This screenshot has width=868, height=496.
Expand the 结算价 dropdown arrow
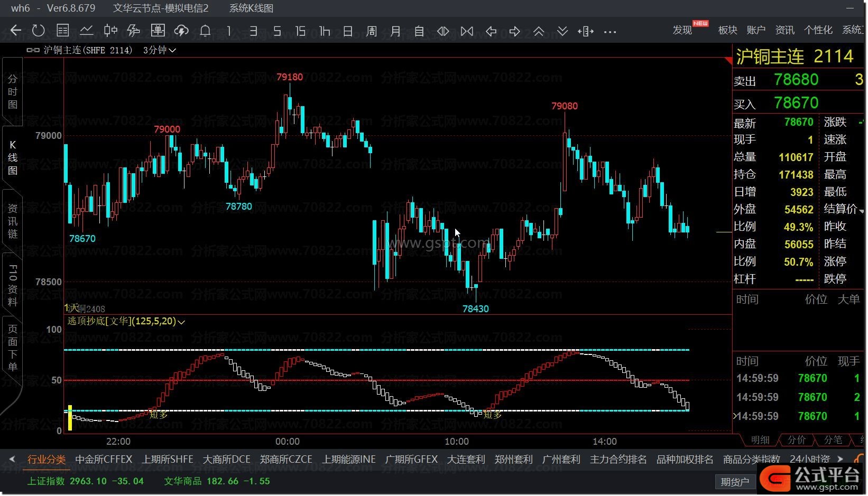862,211
